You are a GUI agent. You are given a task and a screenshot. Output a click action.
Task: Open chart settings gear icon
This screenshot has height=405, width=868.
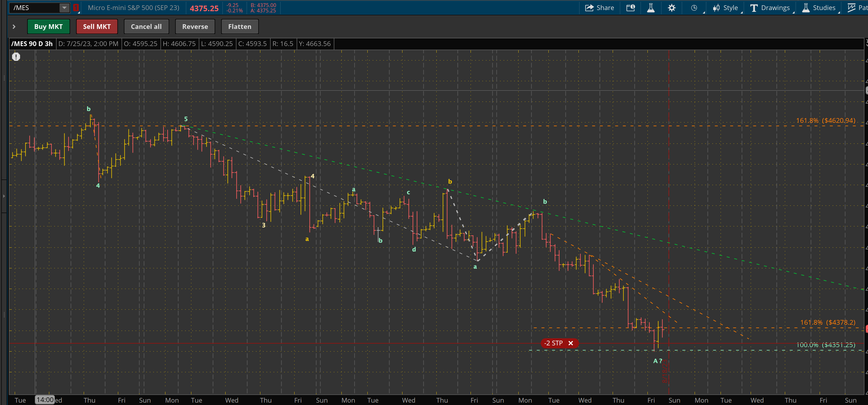[672, 8]
